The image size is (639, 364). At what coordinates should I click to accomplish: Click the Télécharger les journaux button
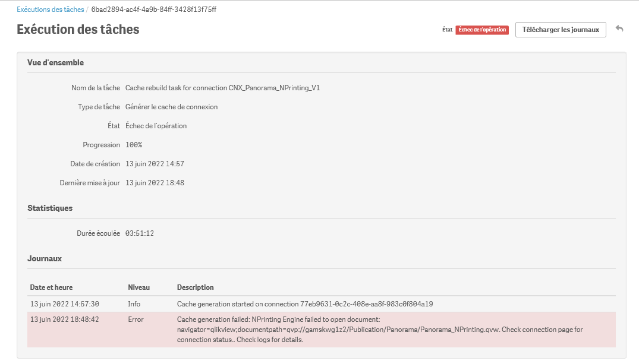[561, 30]
